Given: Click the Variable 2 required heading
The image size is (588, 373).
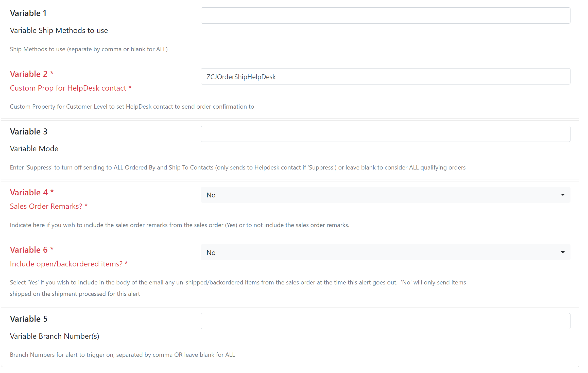Looking at the screenshot, I should coord(32,74).
